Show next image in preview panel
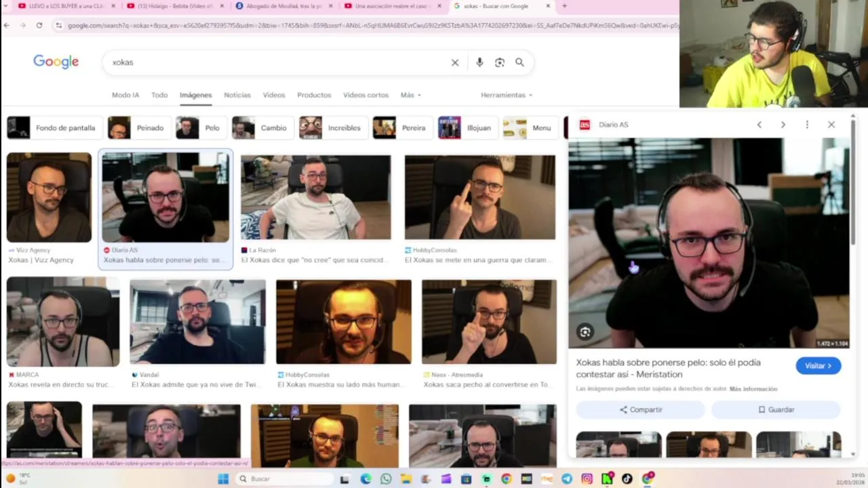Screen dimensions: 868x488 [x=783, y=125]
